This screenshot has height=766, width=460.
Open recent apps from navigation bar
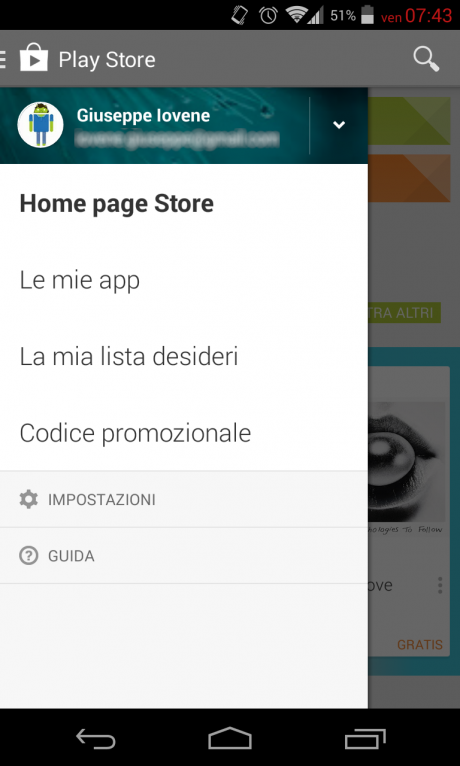click(365, 739)
